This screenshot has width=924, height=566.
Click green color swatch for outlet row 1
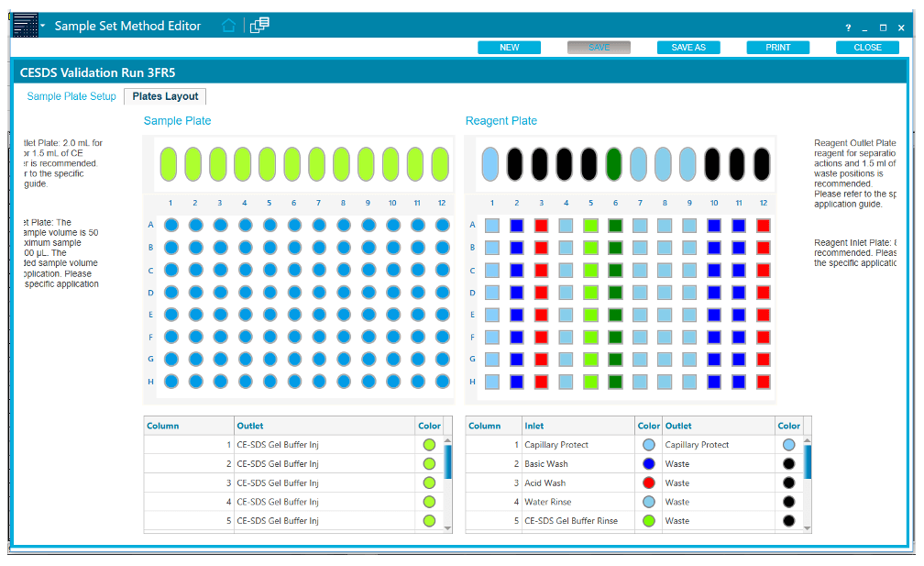tap(429, 445)
